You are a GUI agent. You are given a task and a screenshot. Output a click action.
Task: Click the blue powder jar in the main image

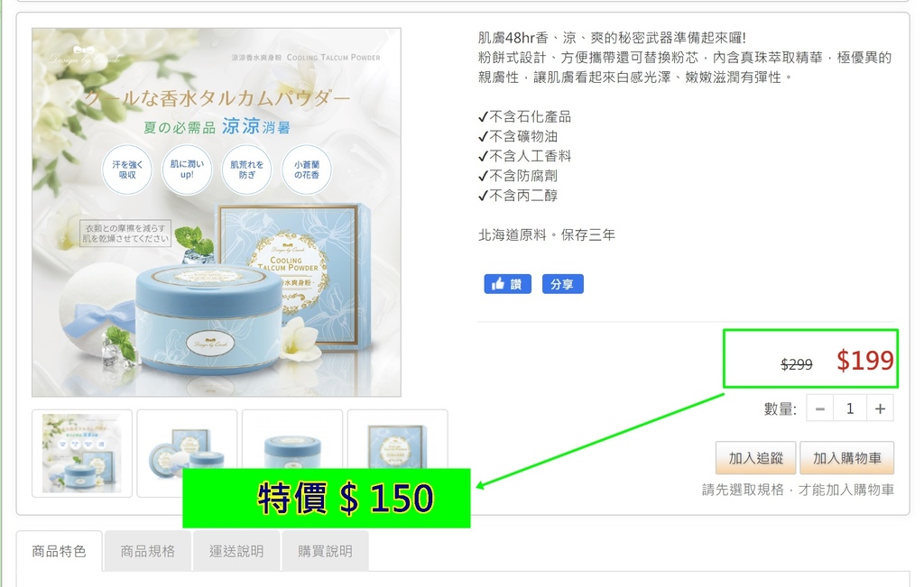point(209,318)
